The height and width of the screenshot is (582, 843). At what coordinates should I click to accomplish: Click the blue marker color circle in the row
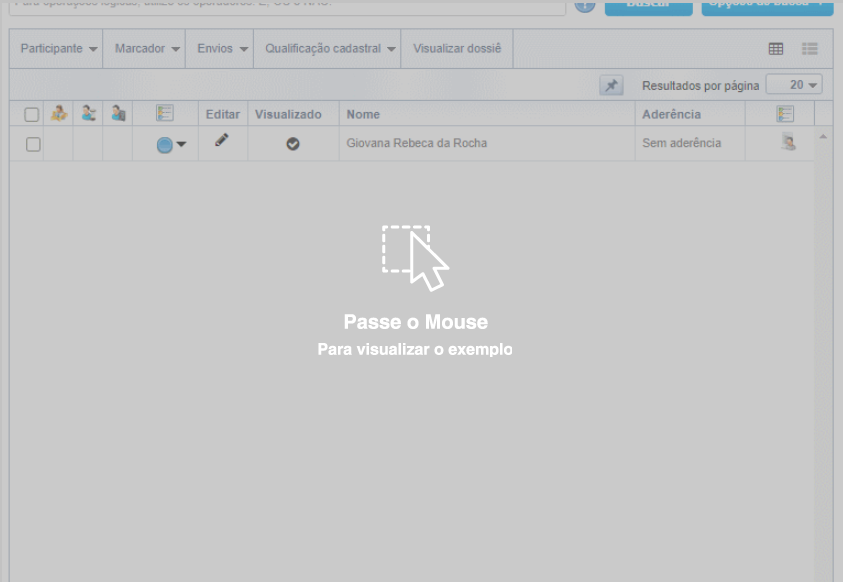165,145
